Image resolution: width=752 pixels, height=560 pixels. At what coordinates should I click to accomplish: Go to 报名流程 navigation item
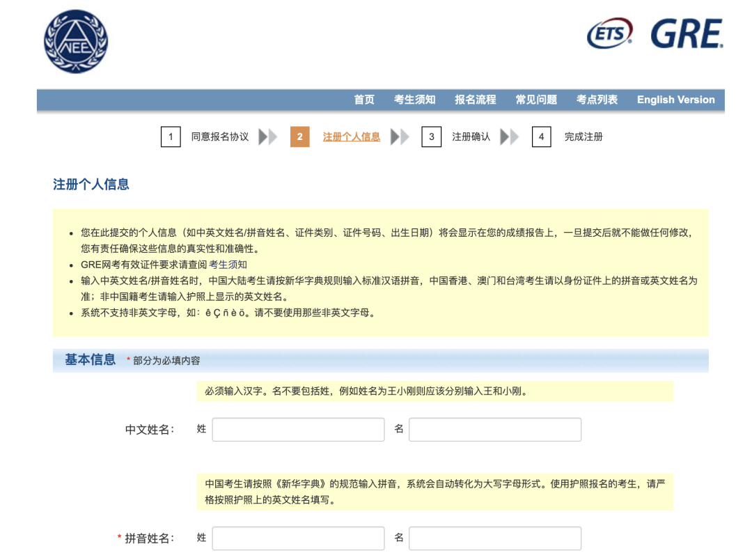click(476, 100)
